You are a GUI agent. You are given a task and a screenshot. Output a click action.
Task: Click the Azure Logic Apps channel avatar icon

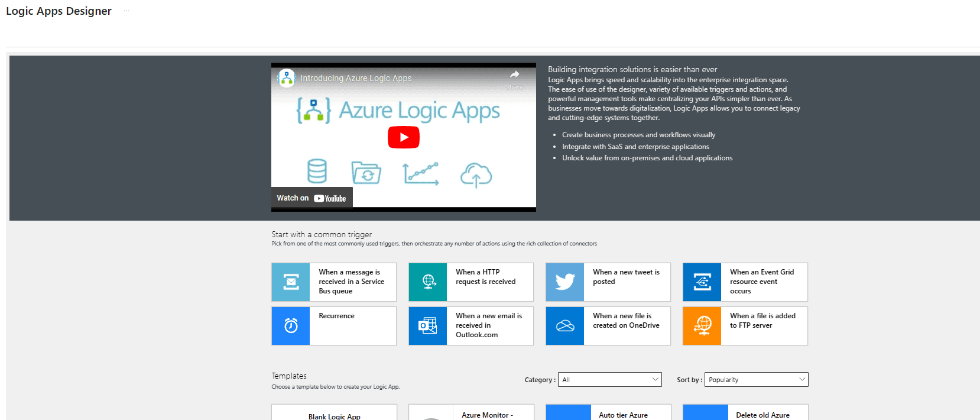(287, 78)
